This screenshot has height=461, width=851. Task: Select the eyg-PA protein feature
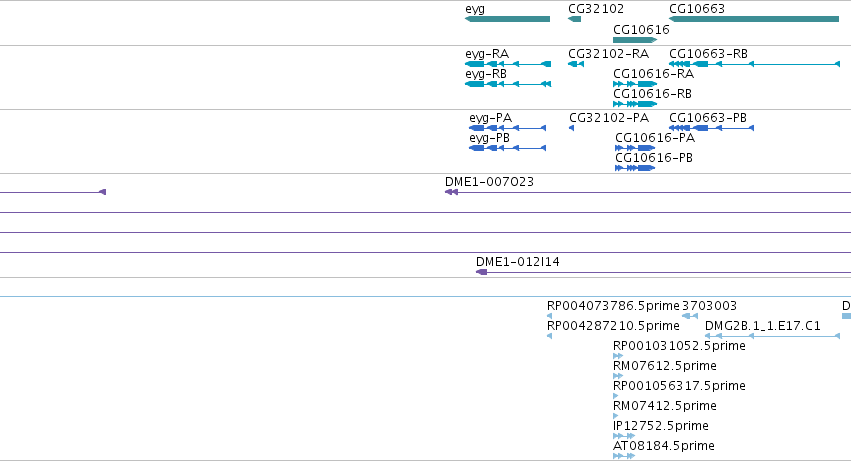[507, 128]
